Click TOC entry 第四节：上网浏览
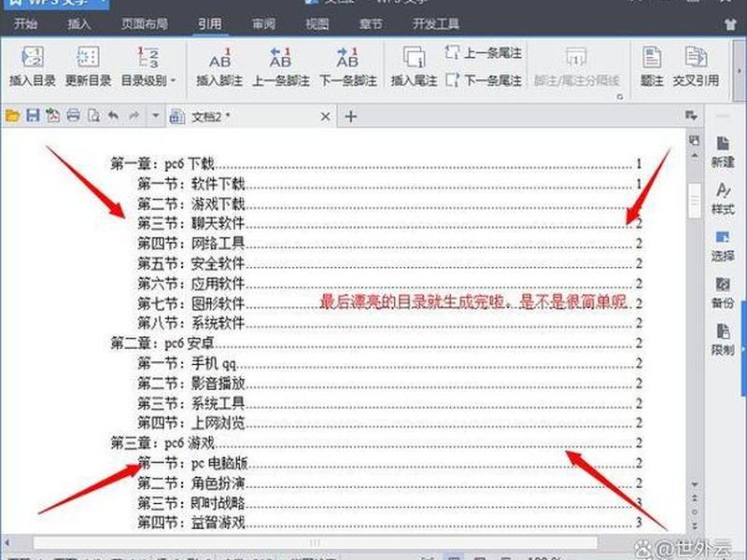 click(389, 423)
